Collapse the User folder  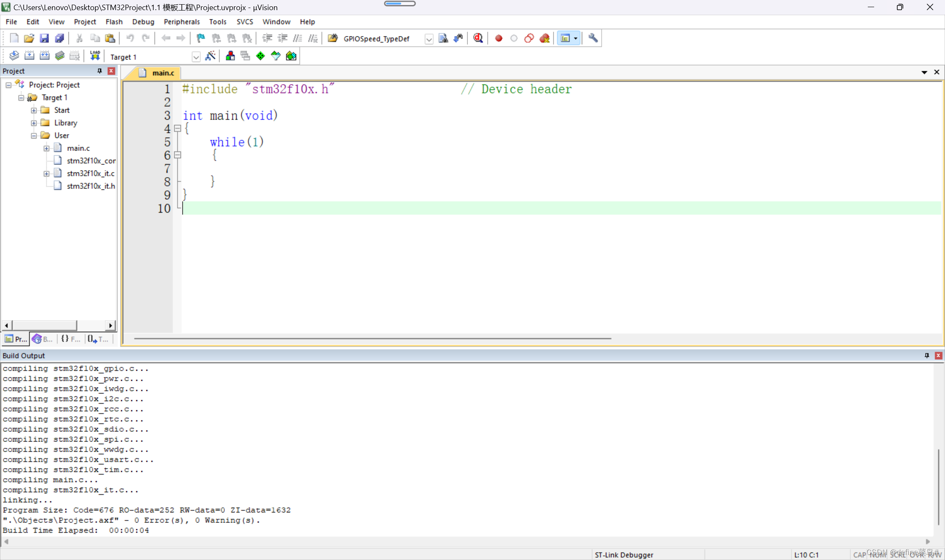(34, 136)
